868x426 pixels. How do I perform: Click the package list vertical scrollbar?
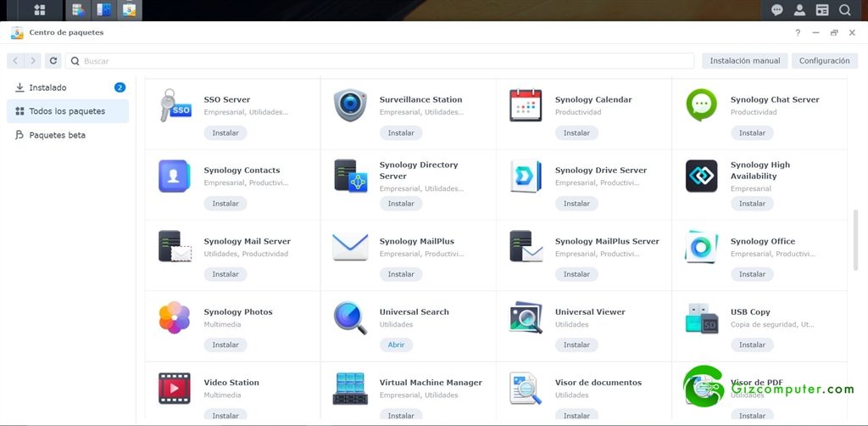(x=856, y=239)
